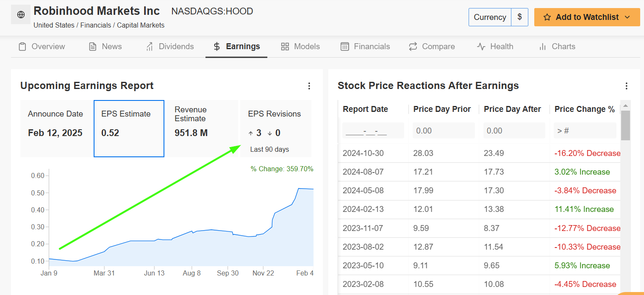
Task: Click the -4.45% Decrease cell
Action: tap(585, 284)
